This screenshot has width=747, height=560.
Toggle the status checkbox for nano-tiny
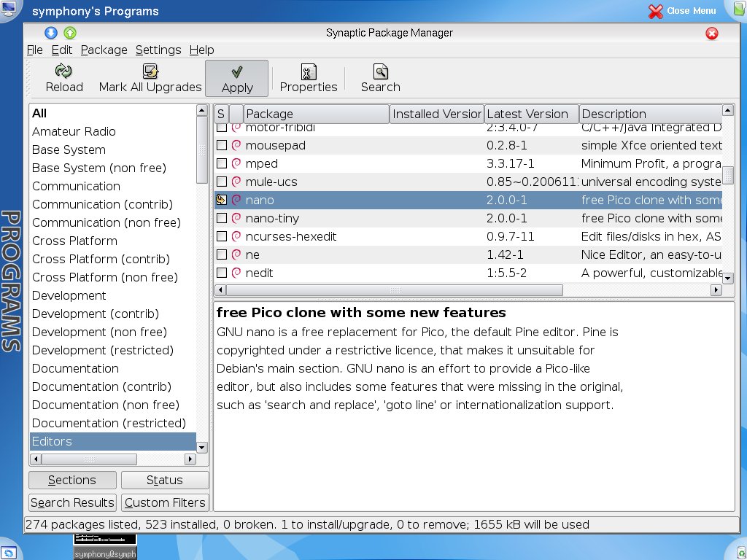click(222, 218)
